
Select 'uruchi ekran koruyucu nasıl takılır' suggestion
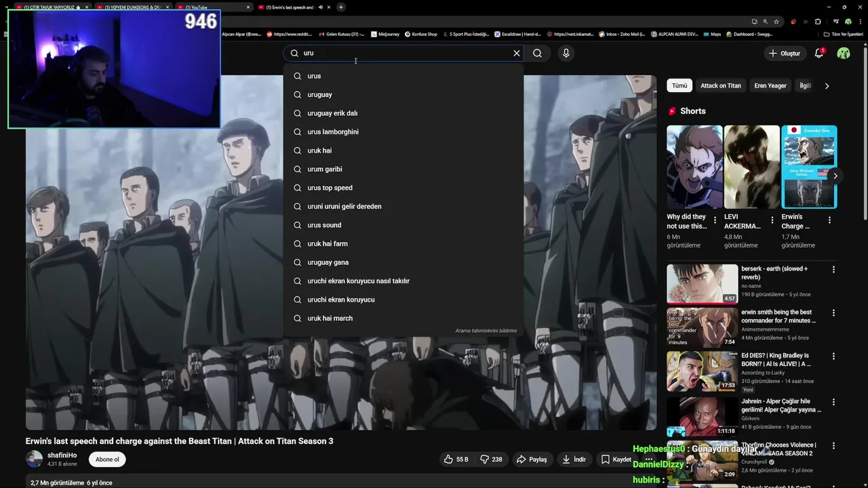coord(403,281)
